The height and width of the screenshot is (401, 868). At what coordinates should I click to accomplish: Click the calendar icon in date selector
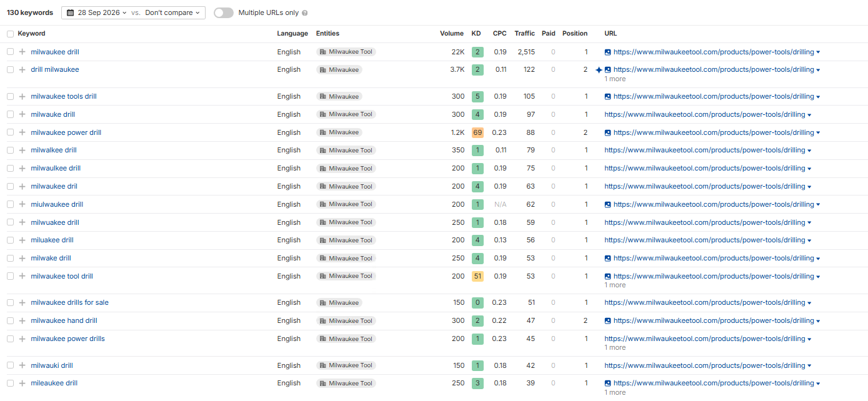71,12
